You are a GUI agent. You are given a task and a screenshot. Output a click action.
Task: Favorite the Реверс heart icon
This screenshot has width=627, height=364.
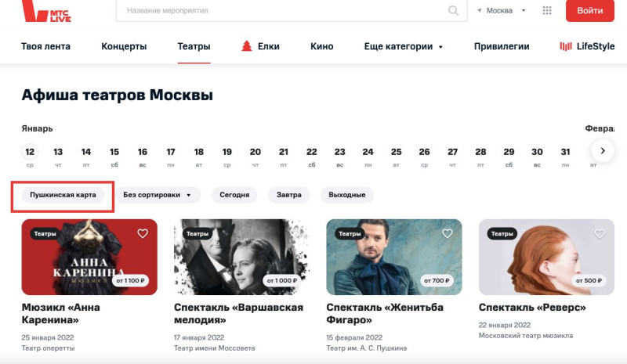point(600,233)
